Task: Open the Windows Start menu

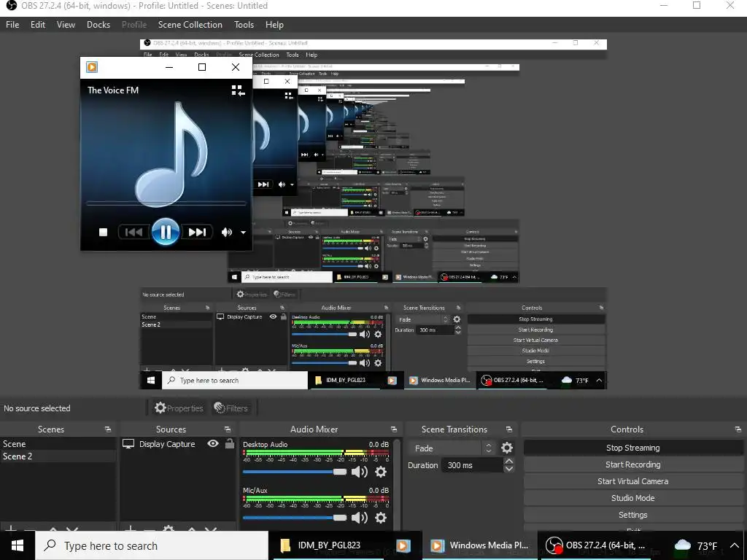Action: coord(18,545)
